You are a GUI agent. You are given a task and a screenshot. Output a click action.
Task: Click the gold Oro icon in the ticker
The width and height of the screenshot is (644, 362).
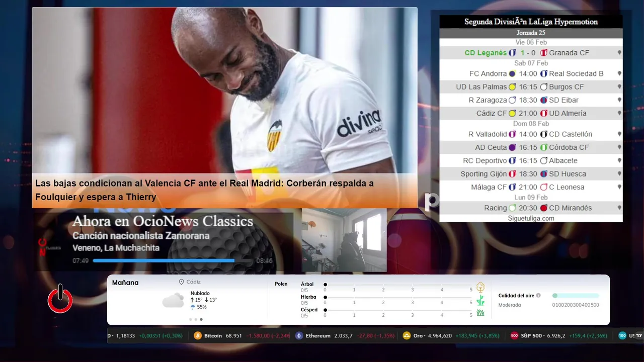tap(407, 336)
